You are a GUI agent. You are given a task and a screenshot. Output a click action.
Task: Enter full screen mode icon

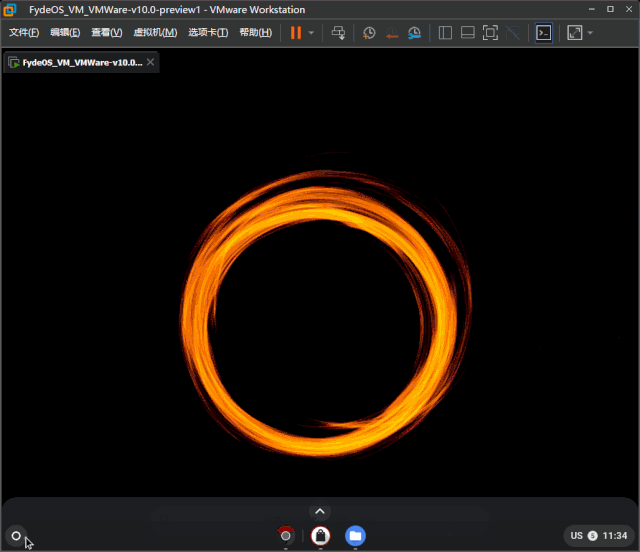490,32
